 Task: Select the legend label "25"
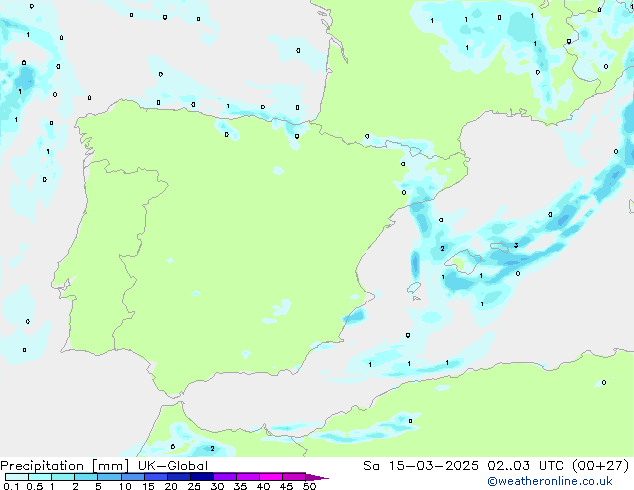click(x=194, y=486)
